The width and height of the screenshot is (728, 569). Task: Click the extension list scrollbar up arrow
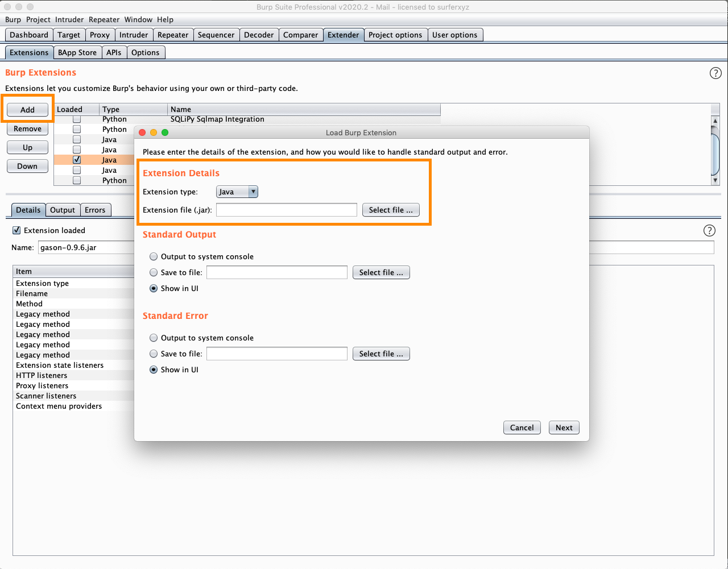click(715, 121)
